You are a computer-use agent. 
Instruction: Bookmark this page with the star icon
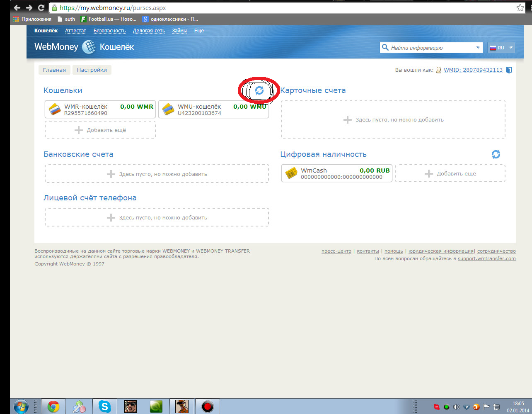(x=520, y=7)
